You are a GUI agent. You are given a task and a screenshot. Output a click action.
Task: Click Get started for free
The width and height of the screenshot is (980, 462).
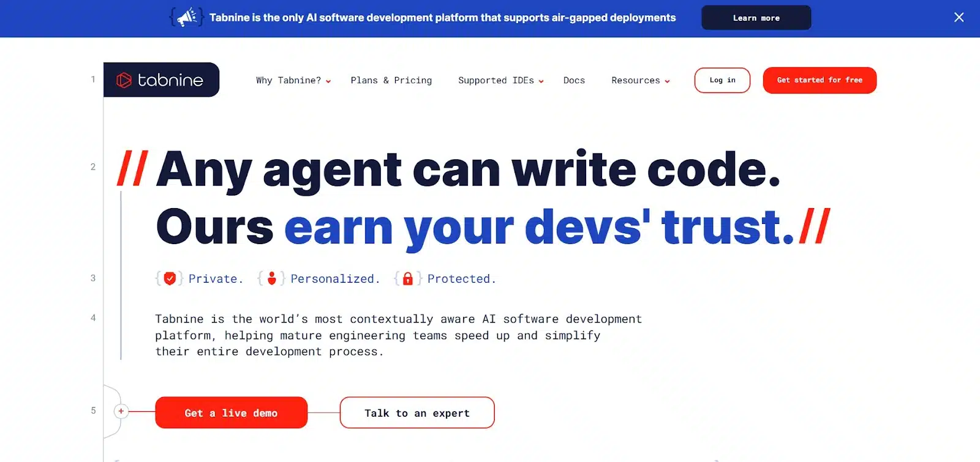pyautogui.click(x=820, y=80)
